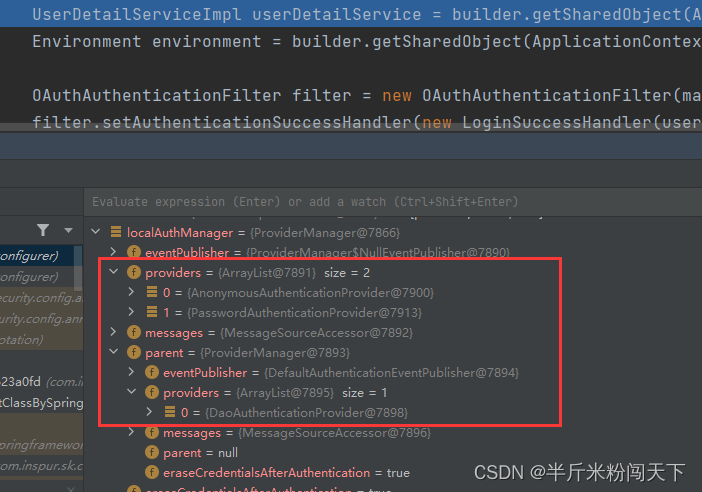The width and height of the screenshot is (702, 492).
Task: Expand eventPublisher DefaultAuthenticationEventPublisher@7894
Action: click(131, 372)
